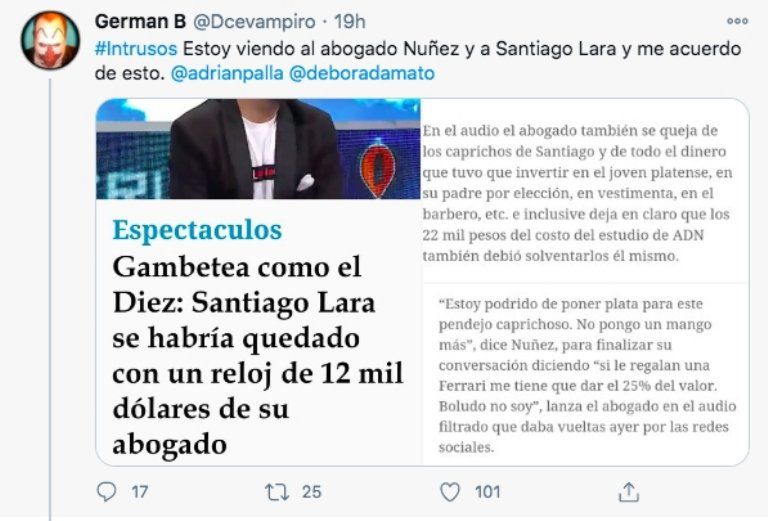768x521 pixels.
Task: Visit the @Dcevampiro handle
Action: [x=255, y=22]
